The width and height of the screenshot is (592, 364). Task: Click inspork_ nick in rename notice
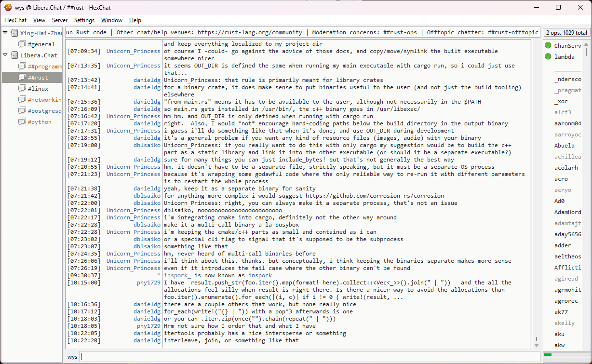pyautogui.click(x=178, y=275)
